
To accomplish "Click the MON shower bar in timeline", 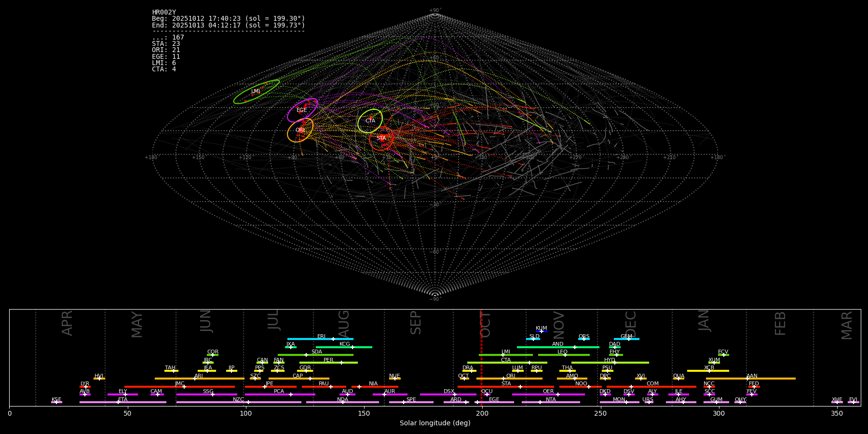I will pos(620,402).
